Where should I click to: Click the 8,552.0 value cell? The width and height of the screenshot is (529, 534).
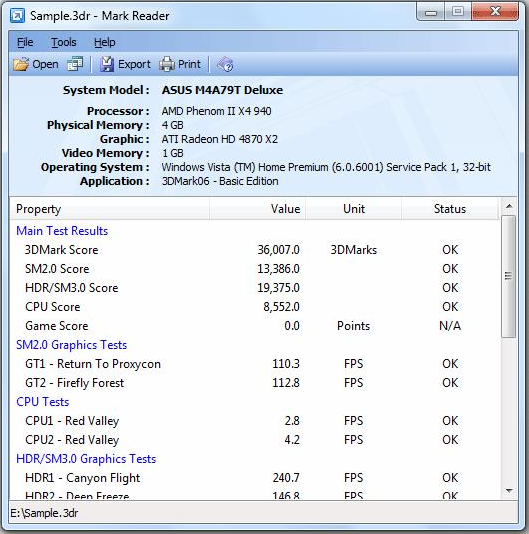point(281,307)
